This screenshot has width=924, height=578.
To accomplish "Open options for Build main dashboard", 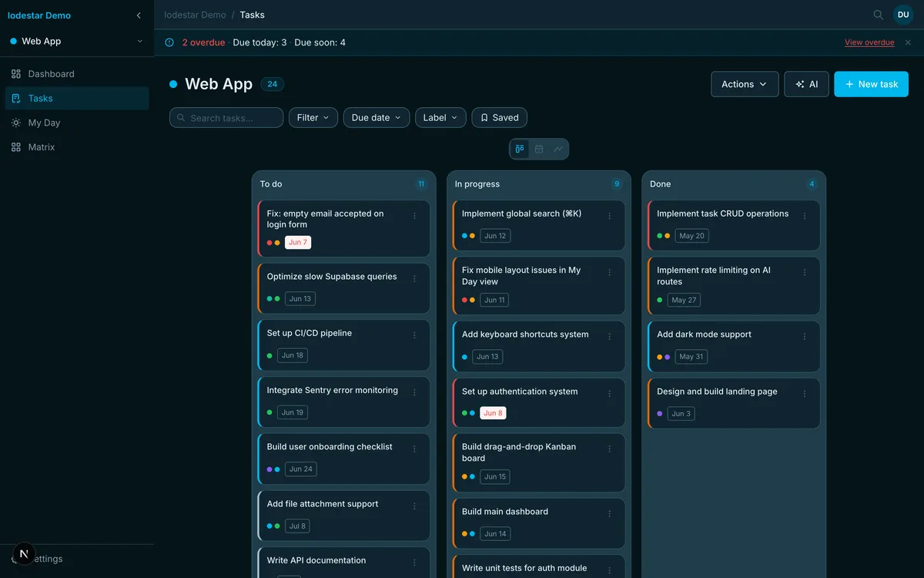I will coord(610,513).
